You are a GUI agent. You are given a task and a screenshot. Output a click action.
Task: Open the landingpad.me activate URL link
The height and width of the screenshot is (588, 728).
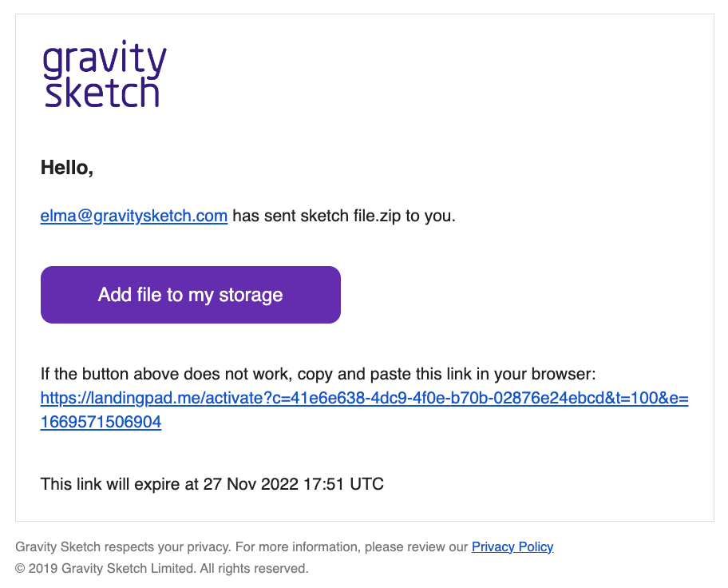pos(365,398)
